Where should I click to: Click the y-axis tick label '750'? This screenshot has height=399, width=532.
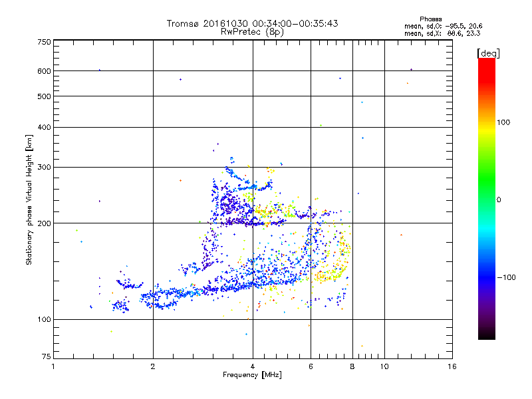pos(45,42)
